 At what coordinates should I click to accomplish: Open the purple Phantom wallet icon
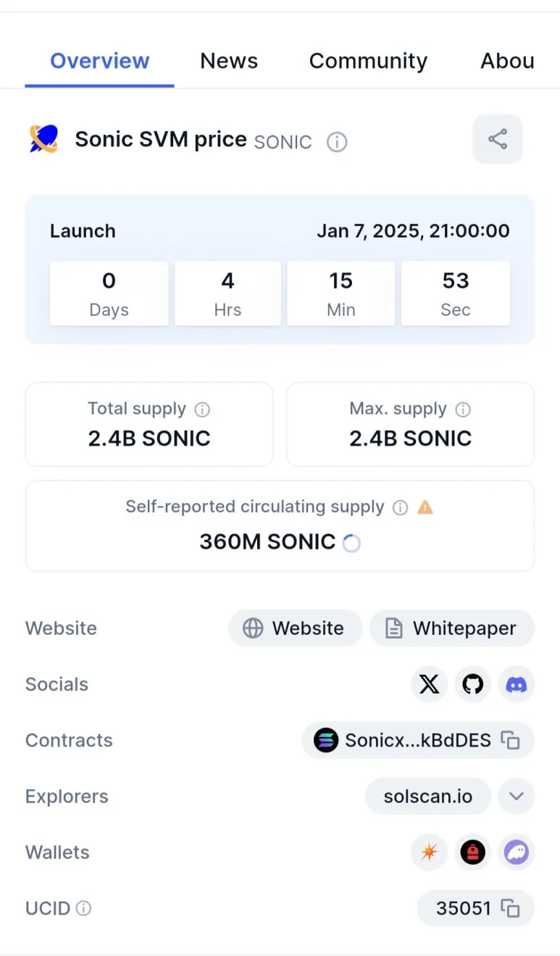(x=517, y=852)
